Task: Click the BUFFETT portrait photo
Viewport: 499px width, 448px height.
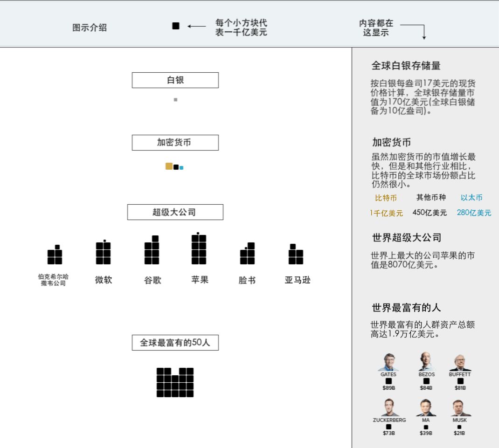Action: (x=460, y=363)
